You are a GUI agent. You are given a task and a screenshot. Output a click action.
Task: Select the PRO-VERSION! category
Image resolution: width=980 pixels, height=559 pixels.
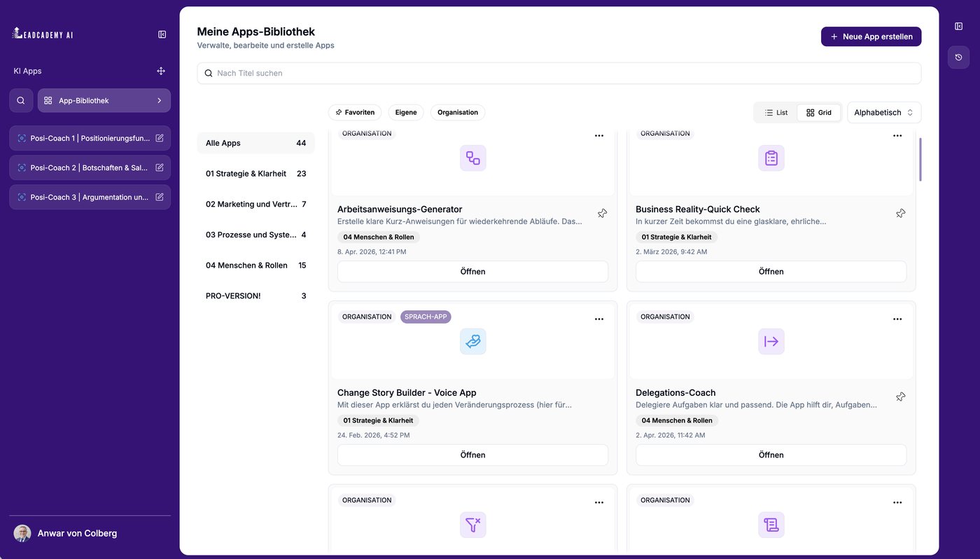256,296
